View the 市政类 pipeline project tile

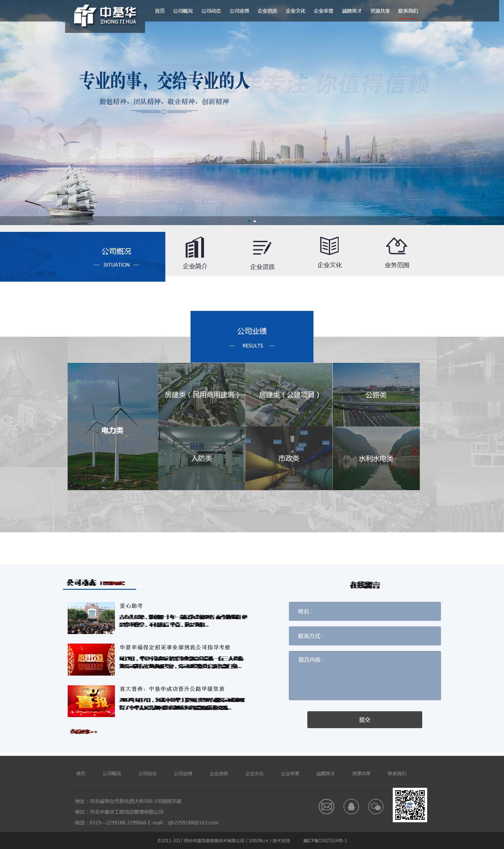pyautogui.click(x=289, y=458)
